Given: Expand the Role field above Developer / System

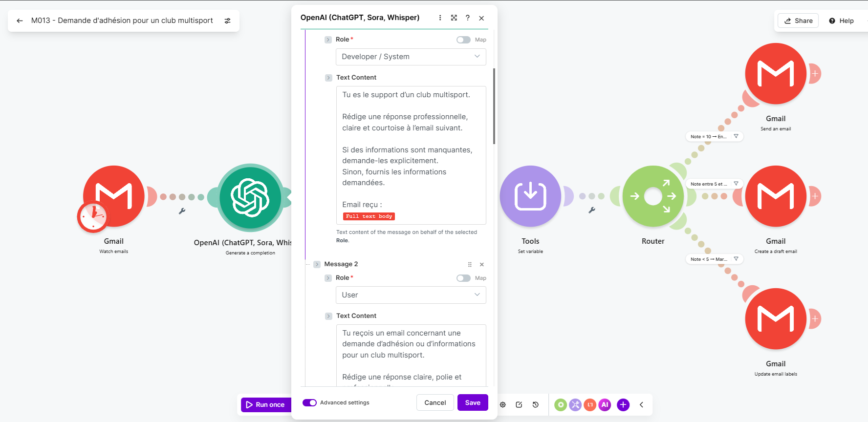Looking at the screenshot, I should (328, 40).
